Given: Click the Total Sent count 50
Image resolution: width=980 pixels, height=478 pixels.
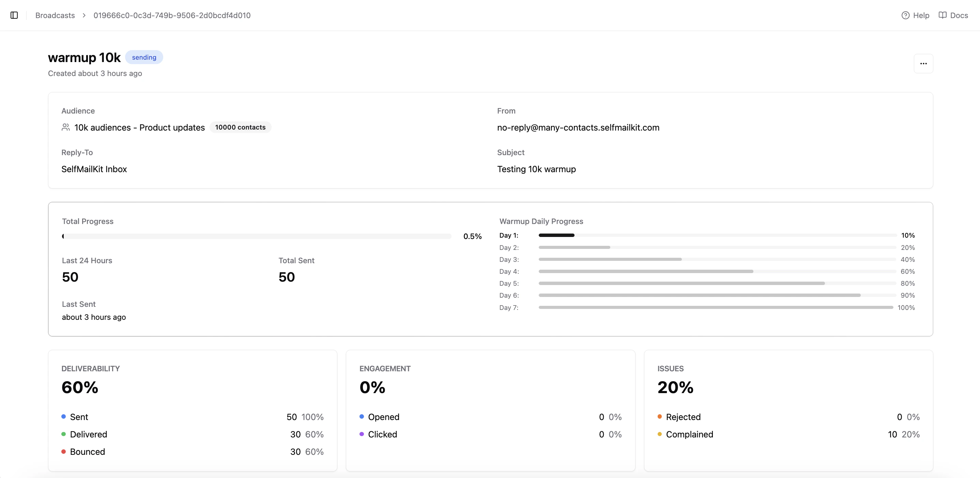Looking at the screenshot, I should pos(287,277).
